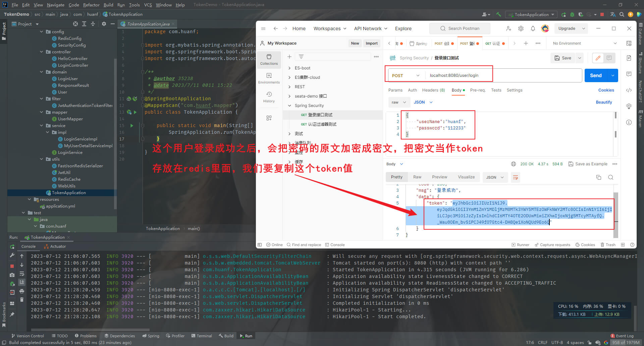Switch to the Auth request tab
The height and width of the screenshot is (346, 644).
click(x=412, y=90)
